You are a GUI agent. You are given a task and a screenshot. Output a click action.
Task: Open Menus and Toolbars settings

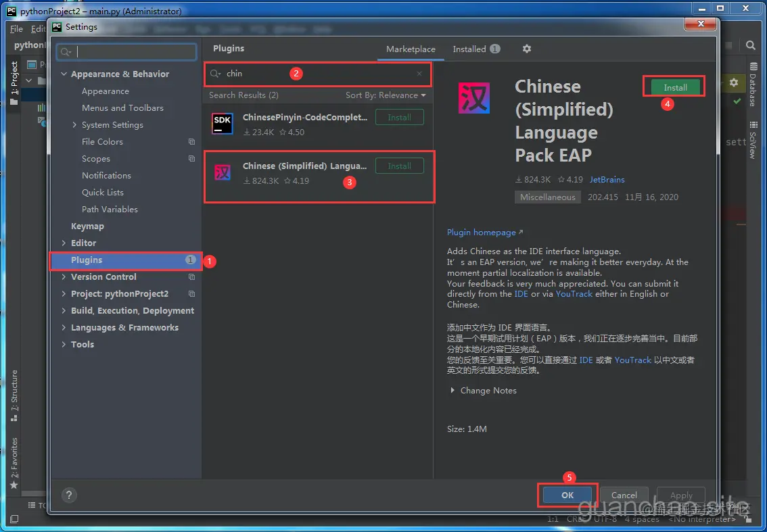click(123, 108)
